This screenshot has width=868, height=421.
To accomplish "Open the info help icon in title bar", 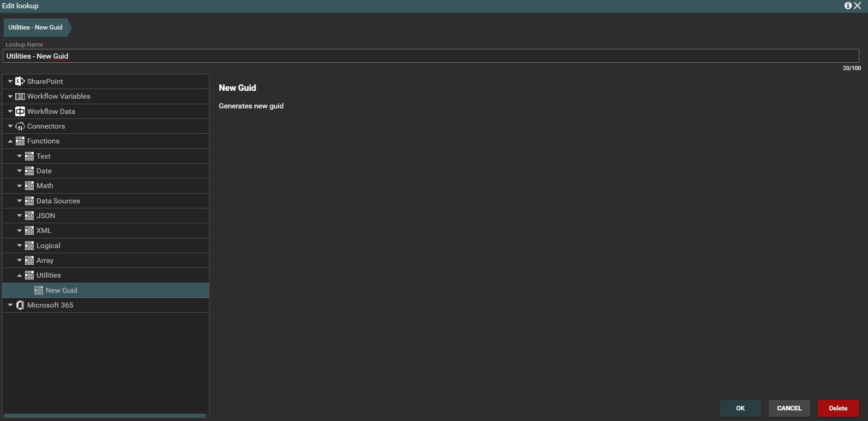I will 848,6.
